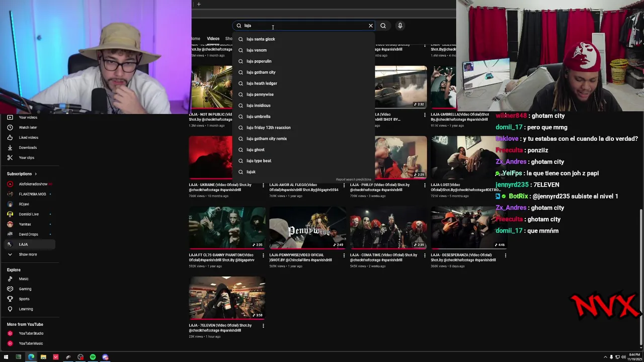644x362 pixels.
Task: Open LAJA-UMBRELLA video title
Action: click(460, 117)
